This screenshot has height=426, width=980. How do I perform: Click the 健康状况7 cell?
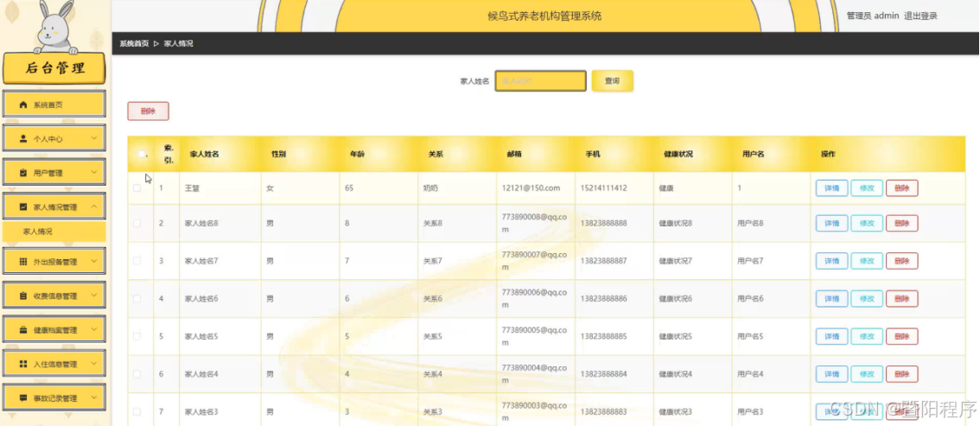676,261
